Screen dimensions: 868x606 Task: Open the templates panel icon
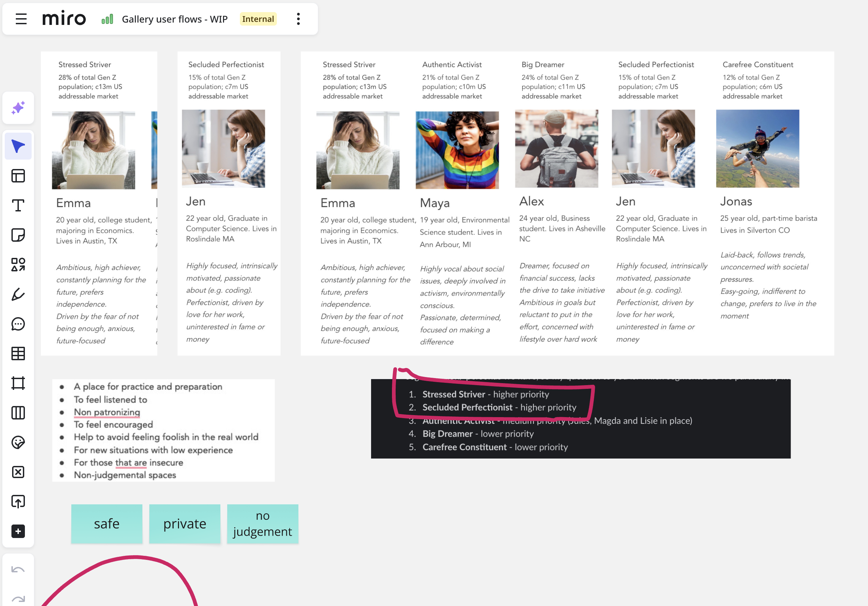[18, 175]
